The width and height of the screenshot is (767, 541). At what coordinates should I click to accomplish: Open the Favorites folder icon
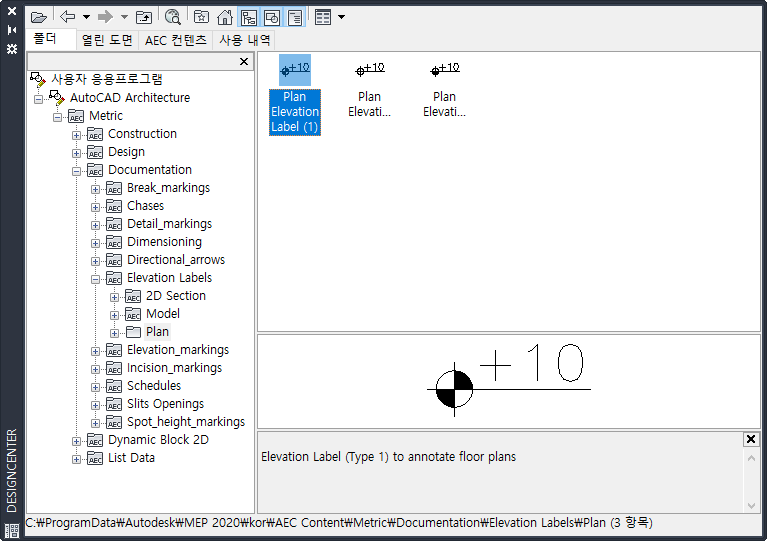tap(201, 17)
